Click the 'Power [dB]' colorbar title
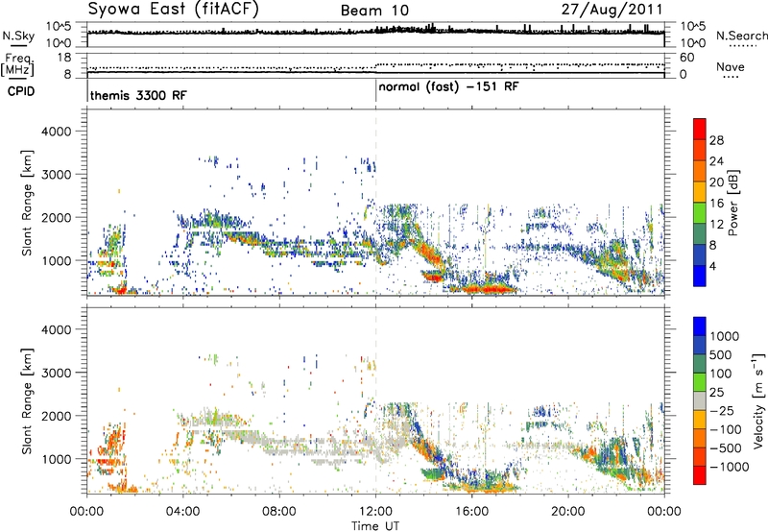 click(x=732, y=203)
